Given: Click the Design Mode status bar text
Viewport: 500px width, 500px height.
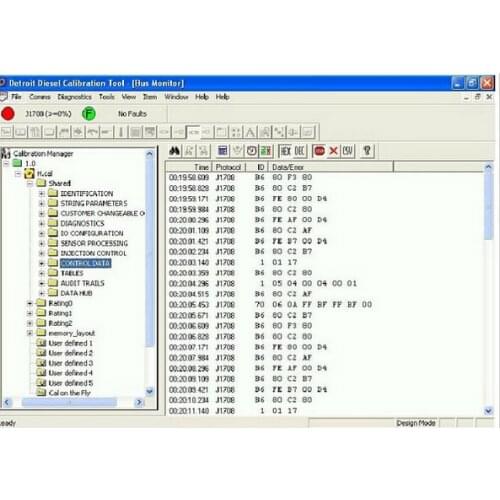Looking at the screenshot, I should [x=416, y=423].
